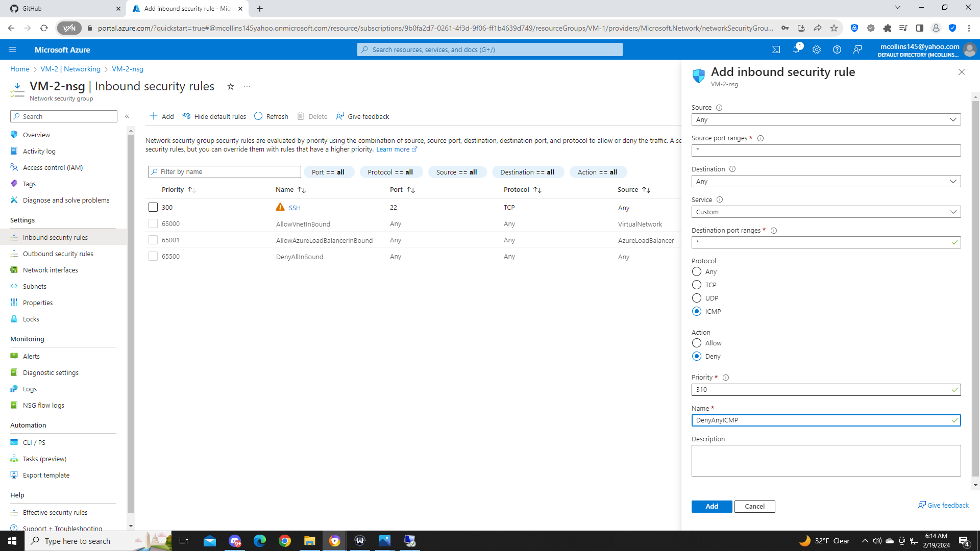Open the notifications bell
Image resolution: width=980 pixels, height=551 pixels.
click(x=796, y=49)
